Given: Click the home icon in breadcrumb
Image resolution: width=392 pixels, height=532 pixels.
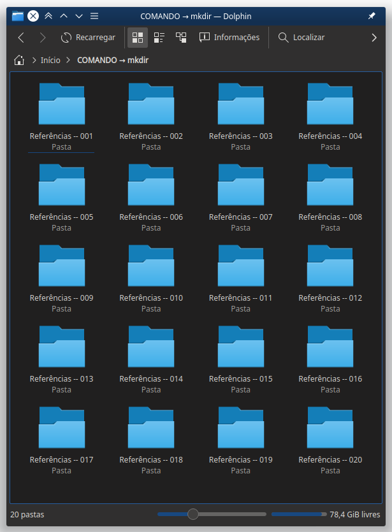Looking at the screenshot, I should [x=19, y=61].
